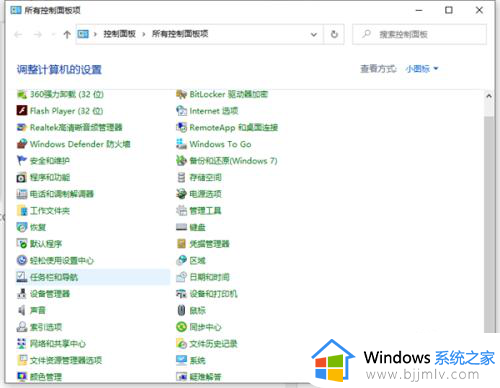Open recent locations dropdown beside forward arrow

(53, 34)
